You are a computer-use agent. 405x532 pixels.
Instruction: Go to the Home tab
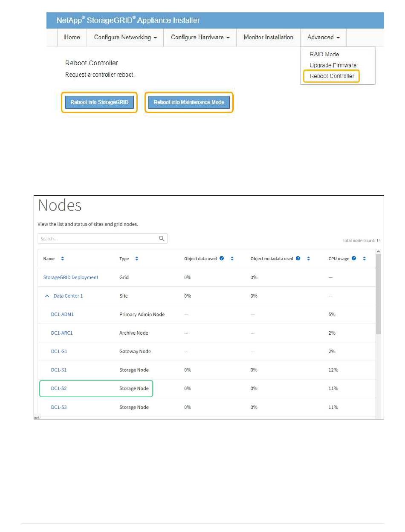pyautogui.click(x=72, y=38)
